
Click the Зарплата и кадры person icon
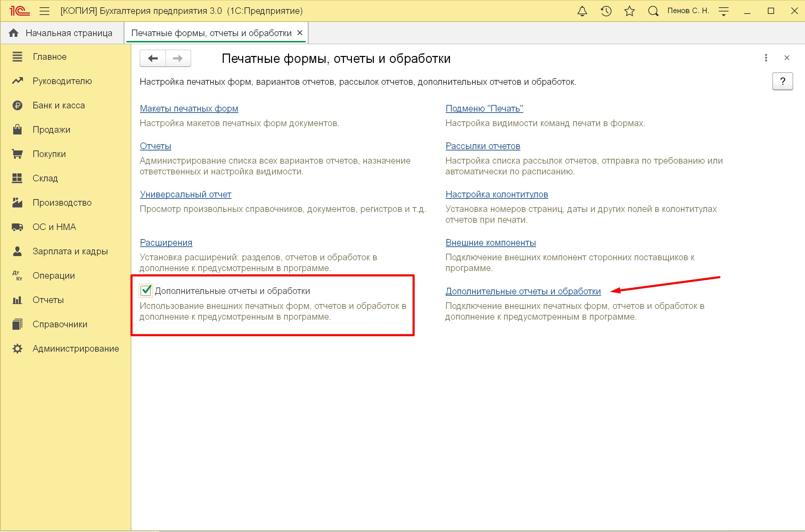[x=17, y=251]
